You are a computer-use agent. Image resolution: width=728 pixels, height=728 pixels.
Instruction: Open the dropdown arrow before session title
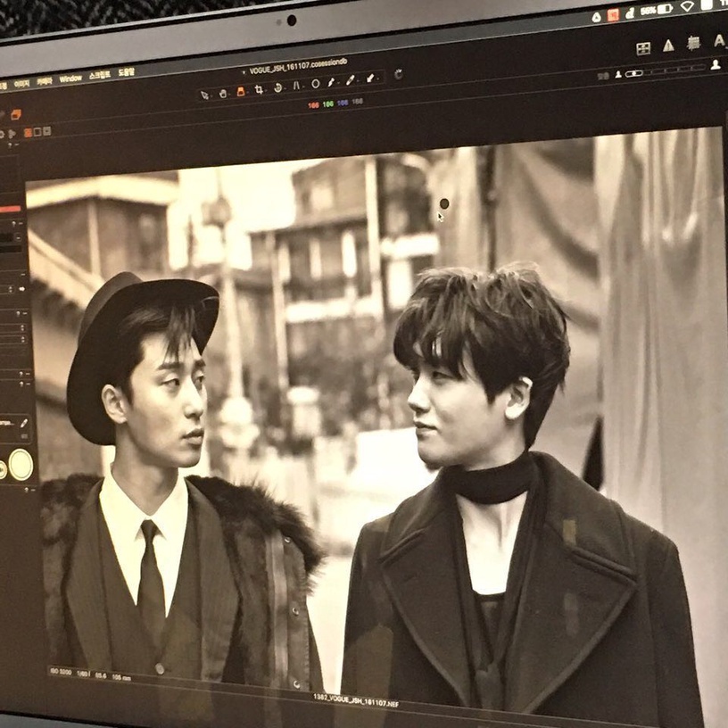pyautogui.click(x=244, y=73)
